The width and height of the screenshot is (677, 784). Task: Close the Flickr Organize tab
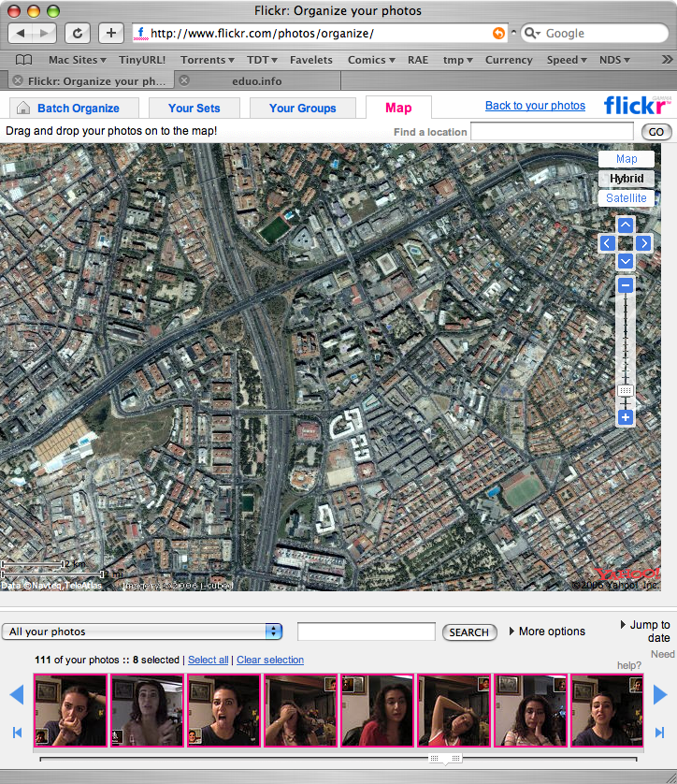[18, 80]
